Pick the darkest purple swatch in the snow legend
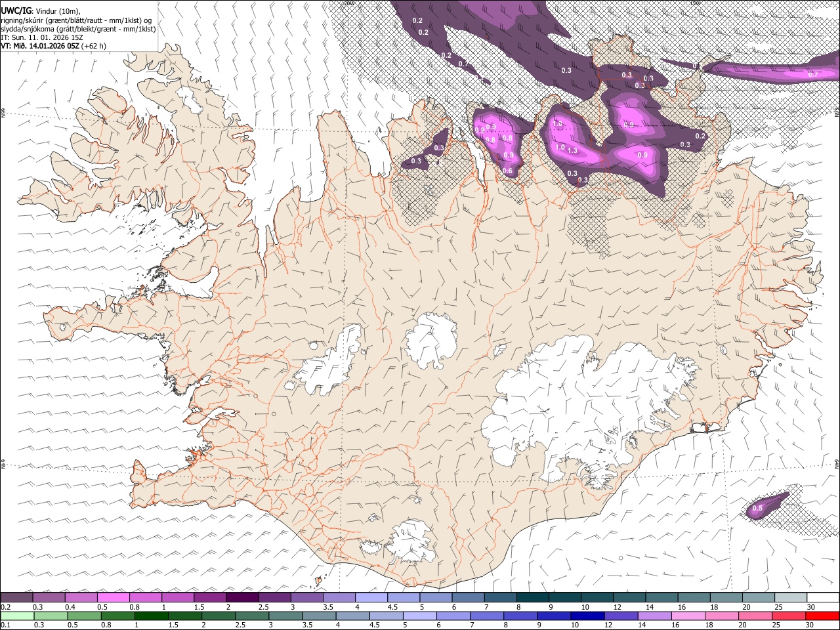Image resolution: width=840 pixels, height=630 pixels. click(241, 598)
